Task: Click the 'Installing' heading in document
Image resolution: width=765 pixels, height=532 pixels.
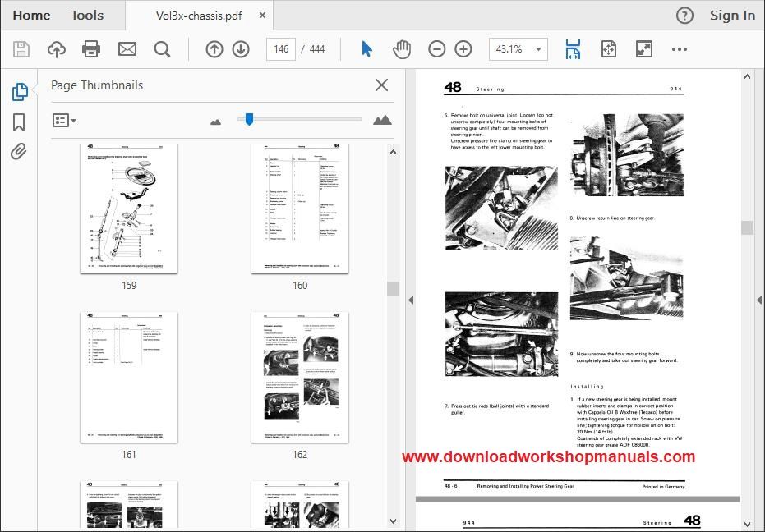Action: (587, 386)
